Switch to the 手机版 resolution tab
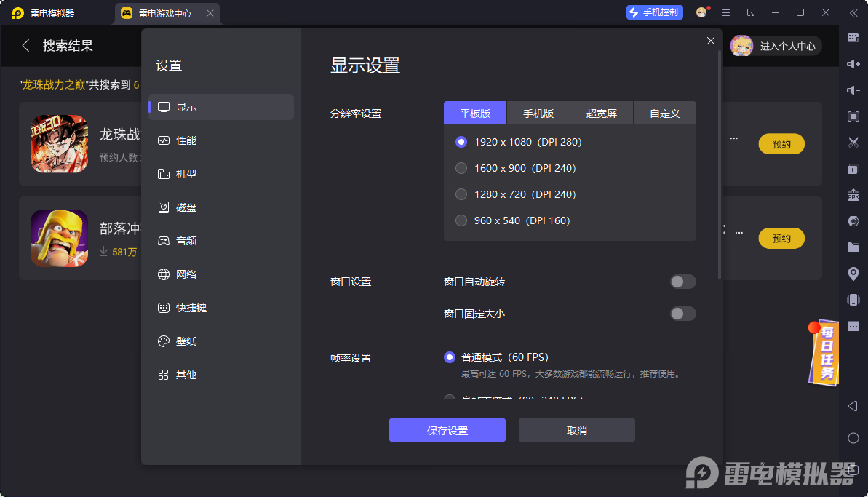Viewport: 868px width, 497px height. [538, 113]
